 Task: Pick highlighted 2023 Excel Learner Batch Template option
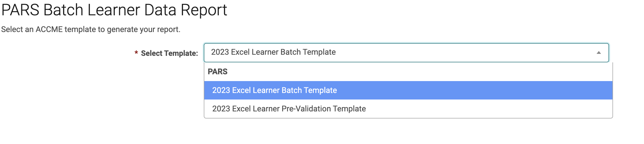coord(275,90)
